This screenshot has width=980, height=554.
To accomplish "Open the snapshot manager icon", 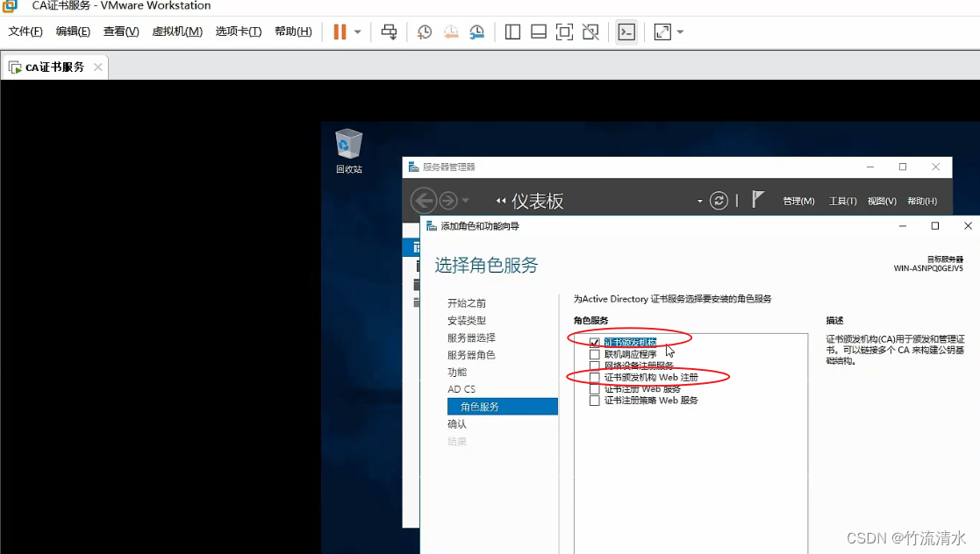I will click(x=477, y=32).
